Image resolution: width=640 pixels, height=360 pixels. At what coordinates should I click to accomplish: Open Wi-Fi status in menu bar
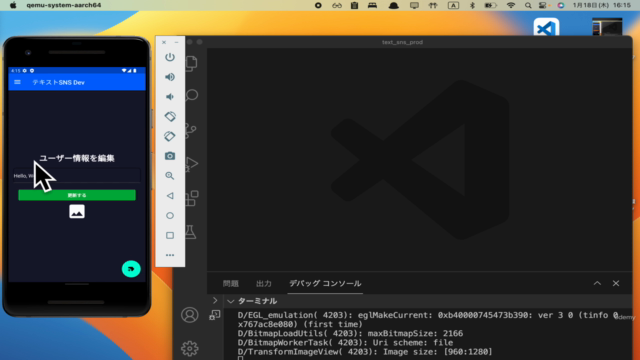pyautogui.click(x=511, y=5)
